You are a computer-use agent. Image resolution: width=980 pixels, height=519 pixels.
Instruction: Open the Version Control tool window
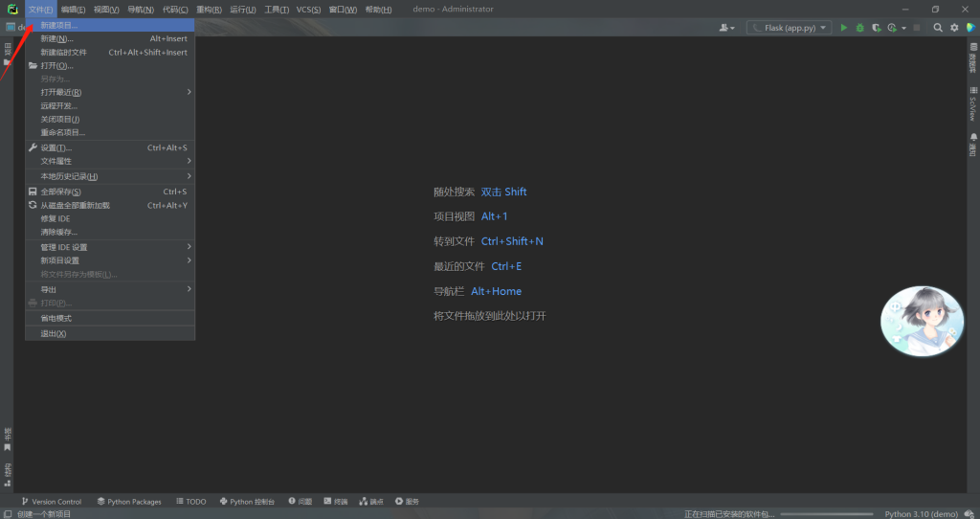click(x=52, y=502)
